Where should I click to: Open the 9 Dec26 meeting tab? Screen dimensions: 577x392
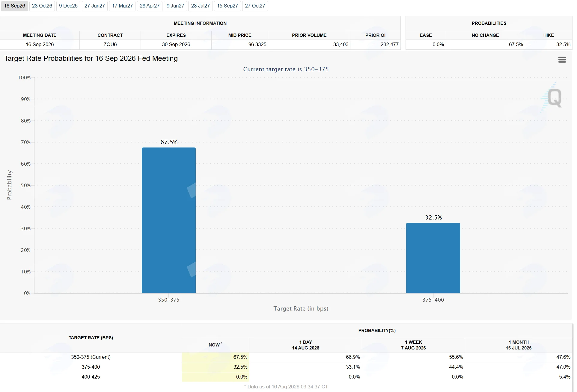pos(68,6)
